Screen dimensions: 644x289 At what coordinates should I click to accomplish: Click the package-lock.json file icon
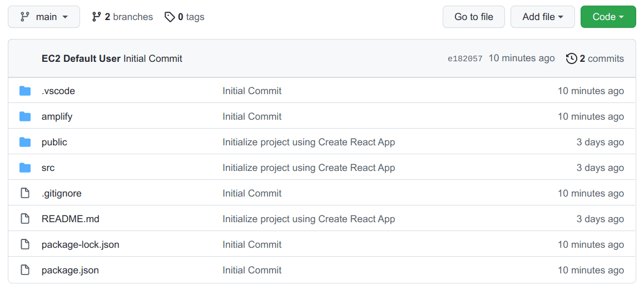click(x=25, y=244)
